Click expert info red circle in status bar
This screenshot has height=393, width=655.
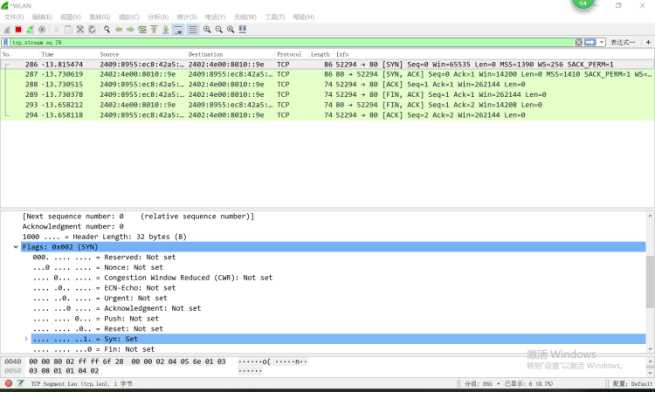[x=8, y=383]
